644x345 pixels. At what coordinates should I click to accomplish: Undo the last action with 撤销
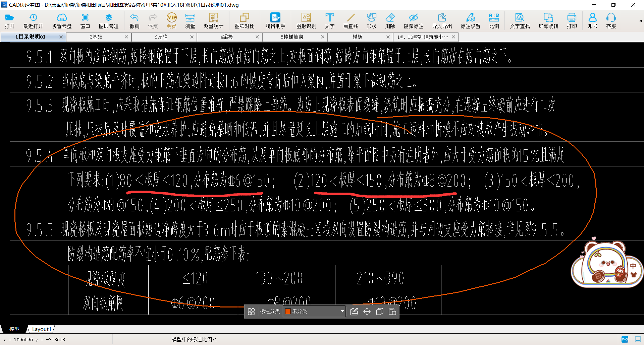point(135,21)
